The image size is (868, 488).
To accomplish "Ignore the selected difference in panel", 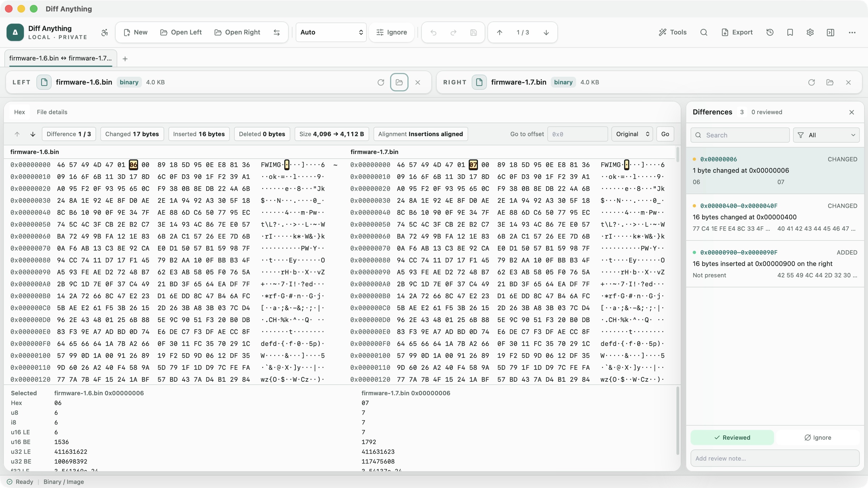I will point(818,438).
